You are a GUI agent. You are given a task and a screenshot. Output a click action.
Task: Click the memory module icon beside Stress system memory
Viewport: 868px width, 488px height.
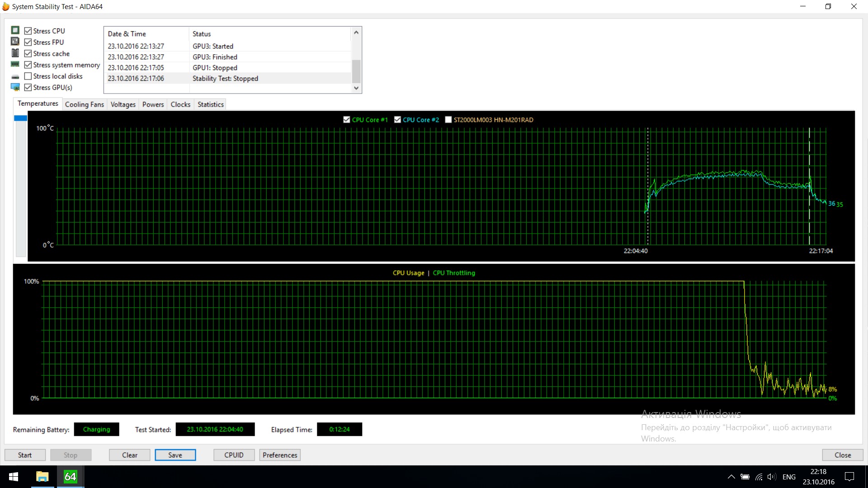[15, 64]
